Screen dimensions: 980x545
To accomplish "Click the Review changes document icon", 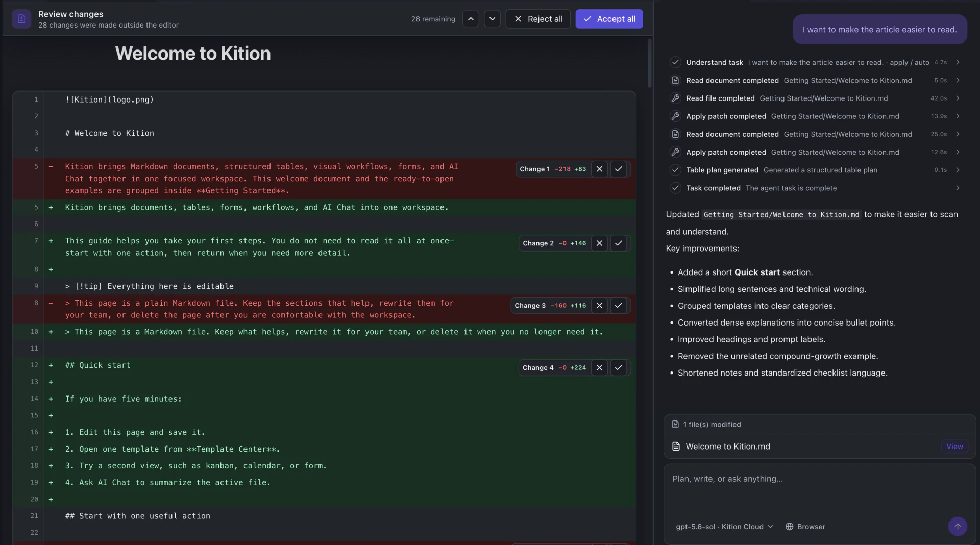I will click(x=21, y=19).
